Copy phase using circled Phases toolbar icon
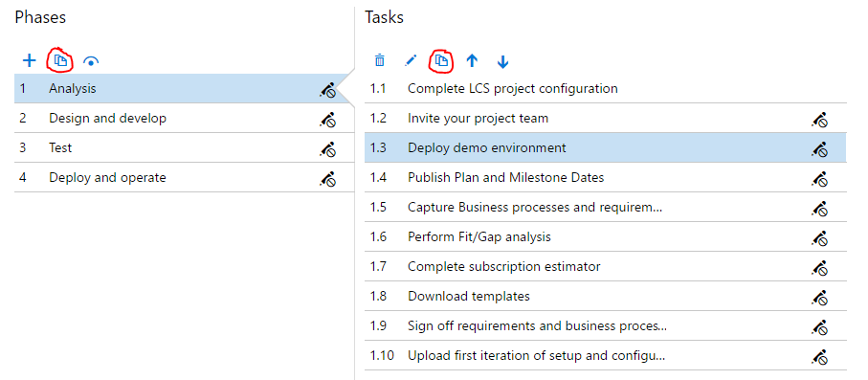The width and height of the screenshot is (868, 380). click(x=60, y=60)
